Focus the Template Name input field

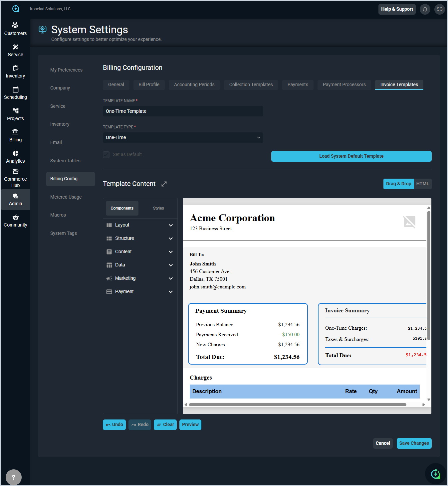click(183, 111)
